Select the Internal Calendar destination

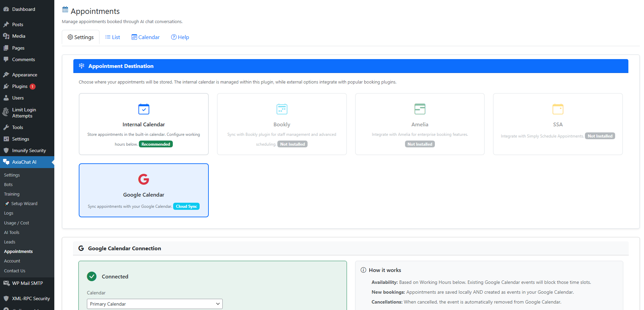click(x=144, y=124)
